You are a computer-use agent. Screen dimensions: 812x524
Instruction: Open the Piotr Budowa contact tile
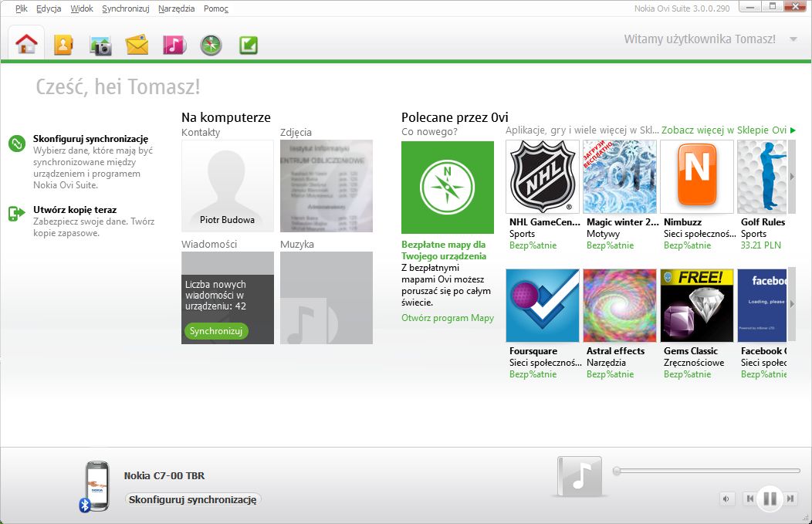coord(228,186)
